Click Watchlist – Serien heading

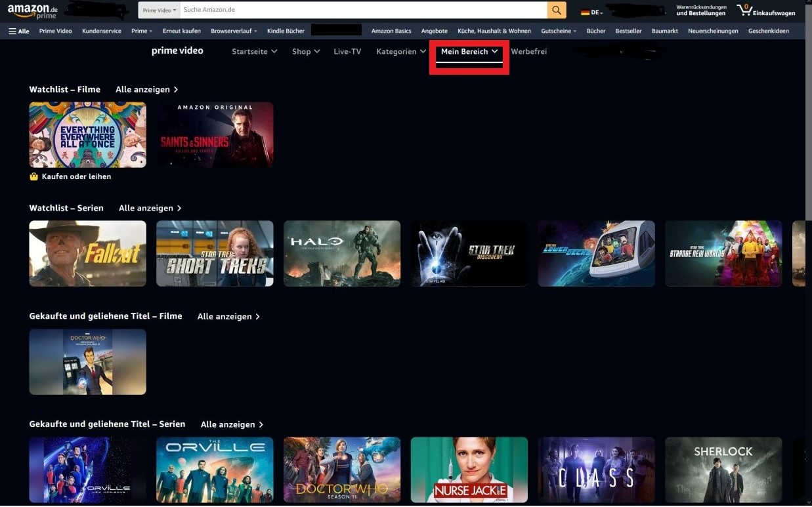(66, 208)
